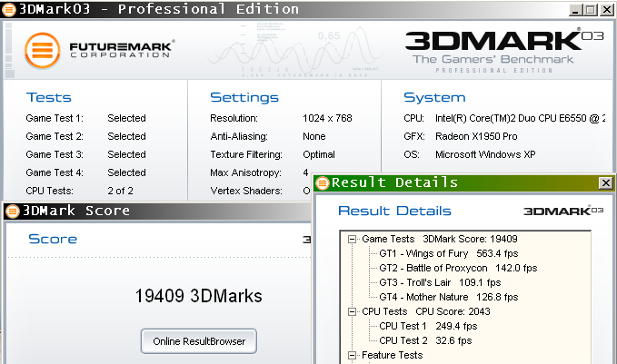Collapse the Feature Tests tree node
Viewport: 617px width, 364px height.
click(353, 355)
